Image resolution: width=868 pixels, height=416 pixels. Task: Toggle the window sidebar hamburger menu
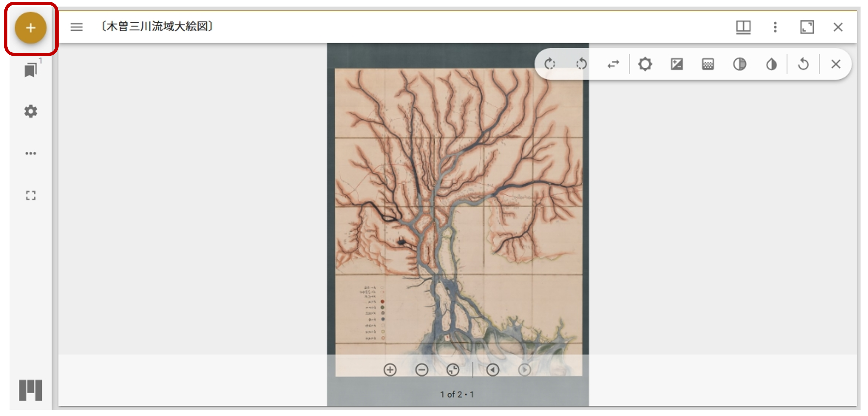76,27
